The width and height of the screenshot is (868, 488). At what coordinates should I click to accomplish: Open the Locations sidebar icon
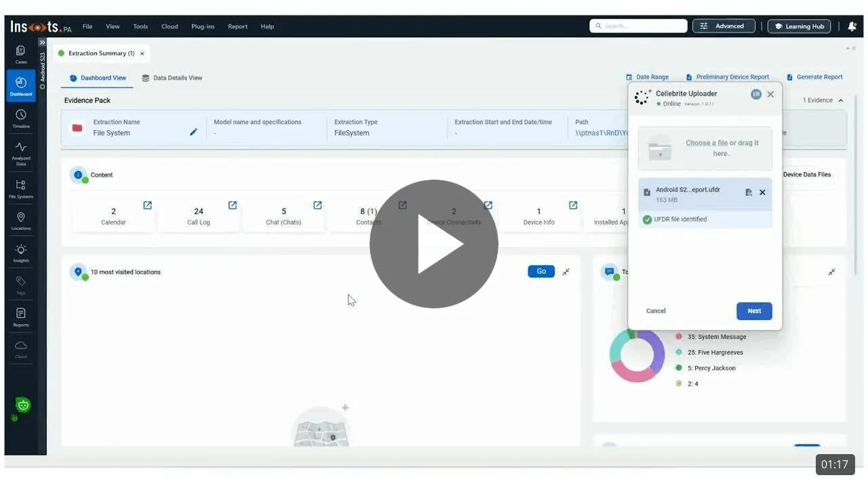coord(21,220)
